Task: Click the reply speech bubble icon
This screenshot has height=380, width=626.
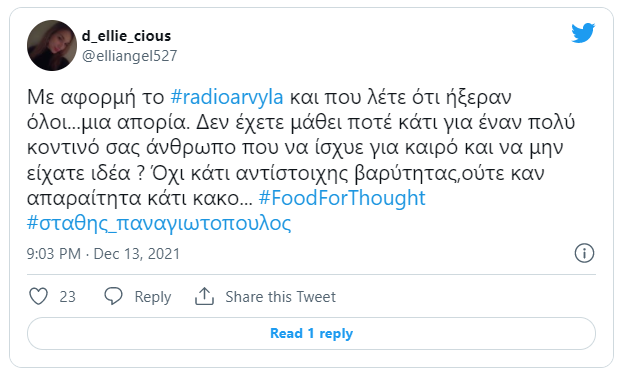Action: (x=113, y=296)
